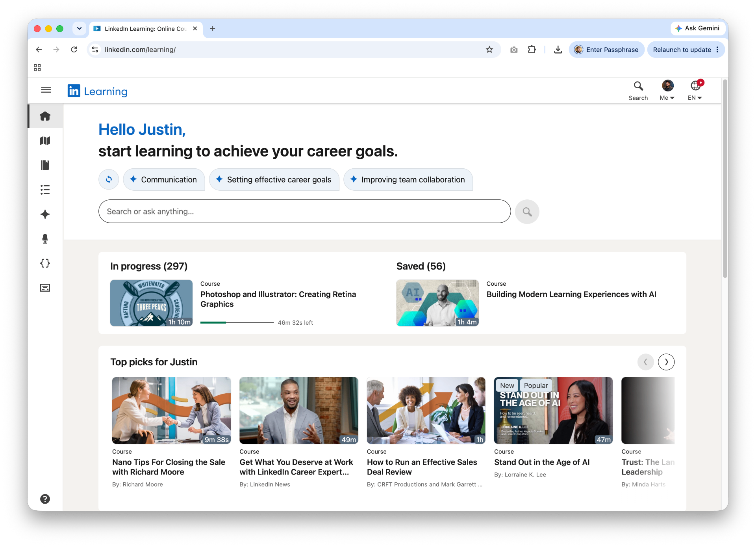Screen dimensions: 756x547
Task: Go back in browser history
Action: 39,50
